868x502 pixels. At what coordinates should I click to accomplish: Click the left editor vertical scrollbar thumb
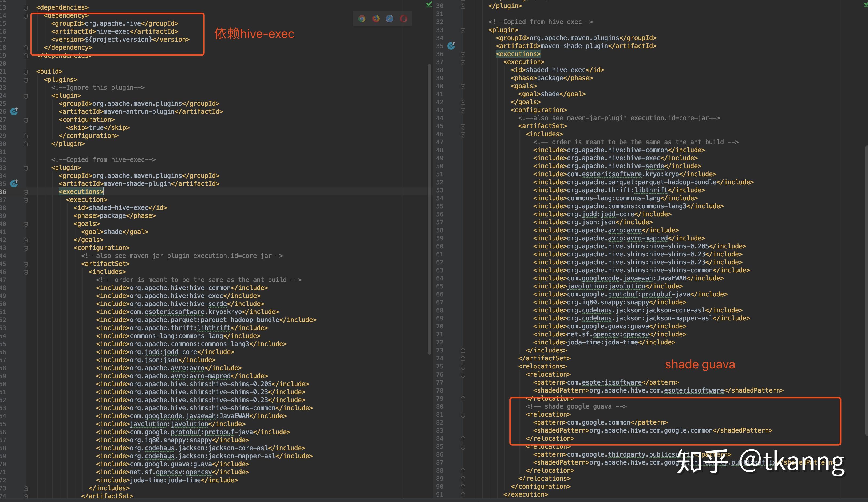pos(429,207)
